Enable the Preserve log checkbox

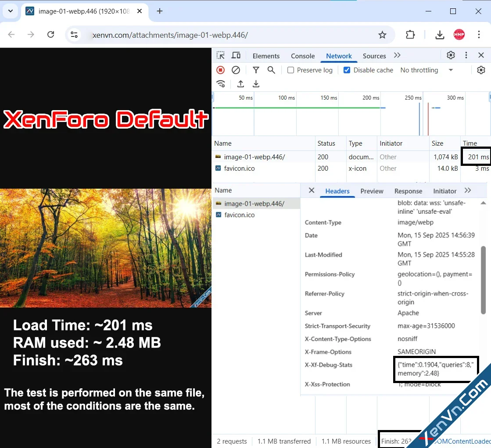pos(290,70)
